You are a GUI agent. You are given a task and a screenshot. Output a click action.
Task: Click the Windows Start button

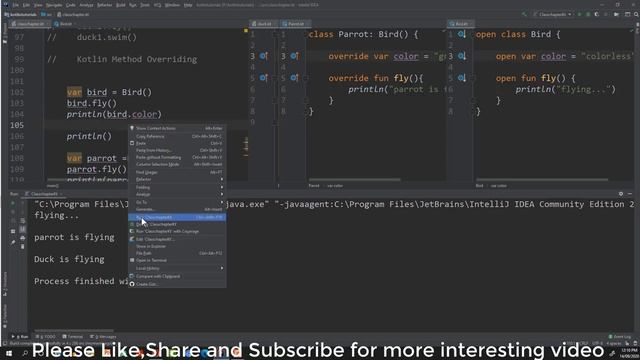(9, 353)
